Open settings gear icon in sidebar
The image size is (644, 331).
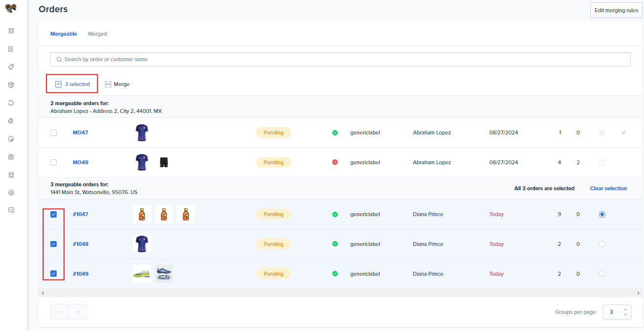tap(11, 193)
